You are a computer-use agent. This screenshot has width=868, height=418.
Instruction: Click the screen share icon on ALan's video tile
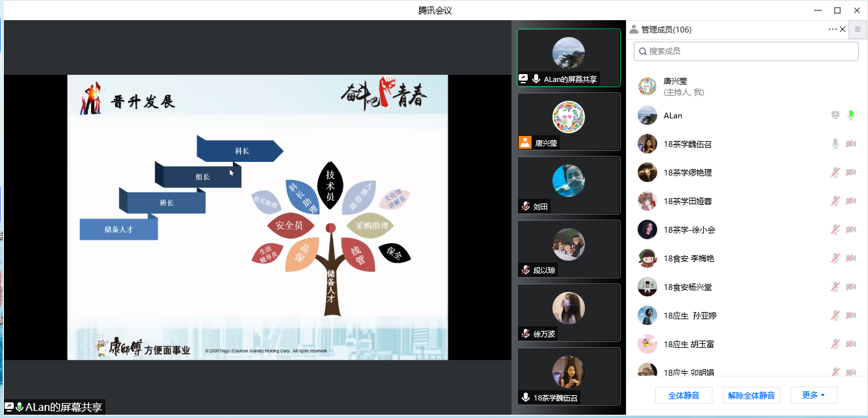pyautogui.click(x=523, y=79)
